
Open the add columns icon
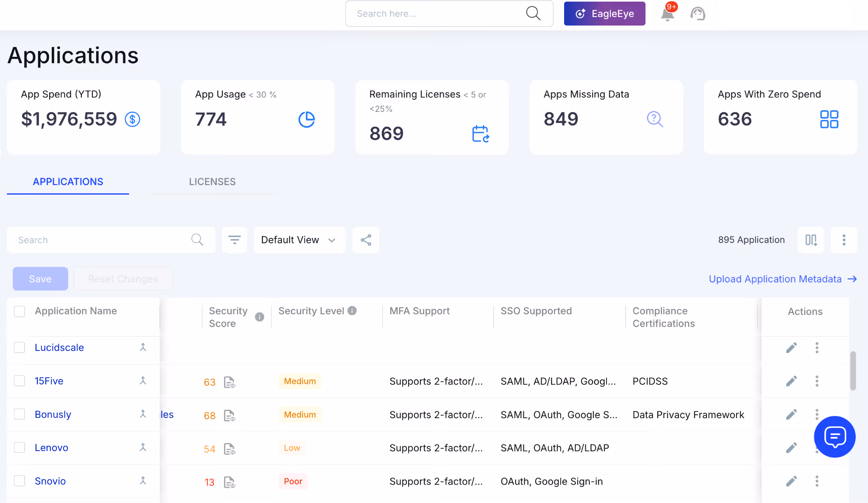click(x=811, y=240)
